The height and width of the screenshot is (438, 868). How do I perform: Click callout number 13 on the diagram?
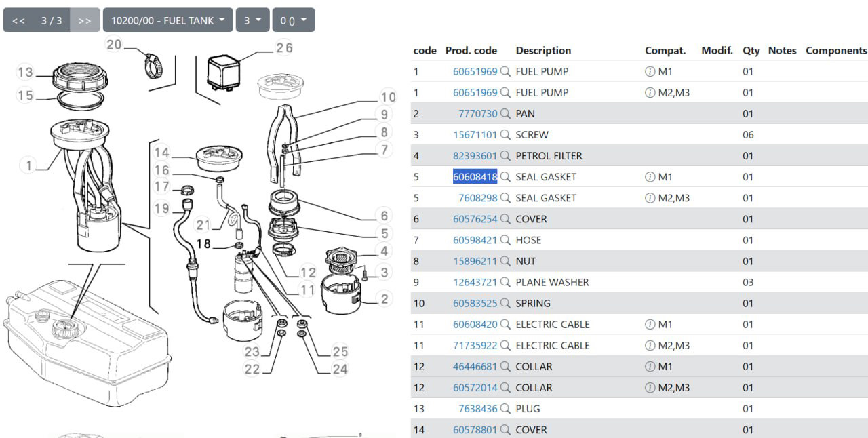click(x=25, y=73)
